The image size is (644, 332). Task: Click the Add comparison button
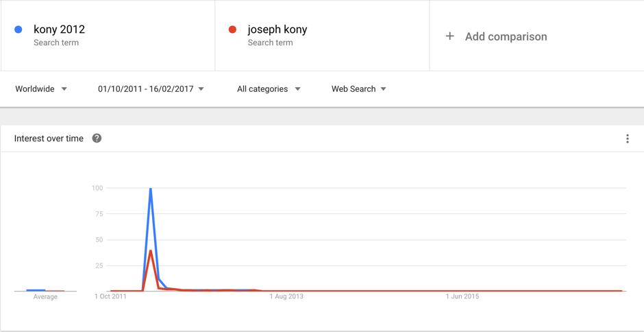pos(506,37)
